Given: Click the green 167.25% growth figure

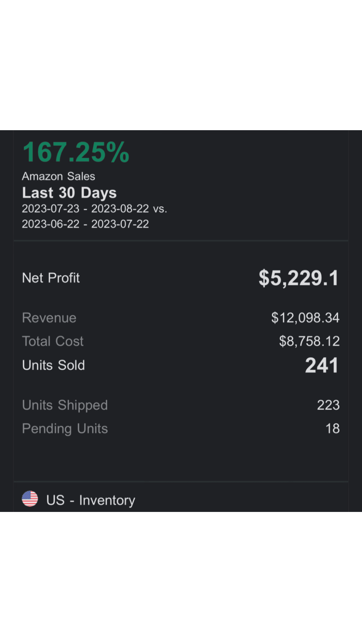Looking at the screenshot, I should (76, 153).
